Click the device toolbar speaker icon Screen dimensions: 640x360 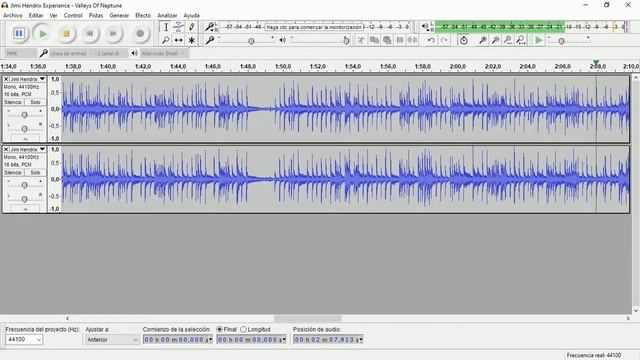pyautogui.click(x=134, y=53)
